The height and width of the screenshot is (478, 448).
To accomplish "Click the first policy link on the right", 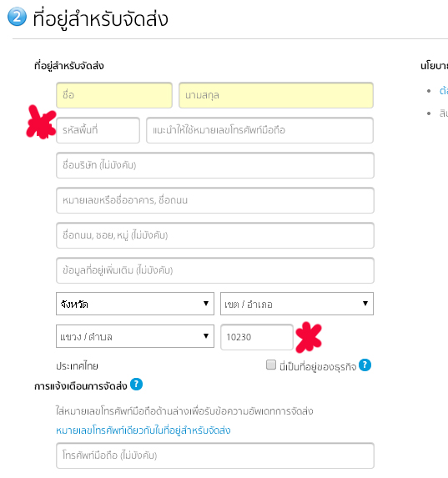I will pos(444,91).
